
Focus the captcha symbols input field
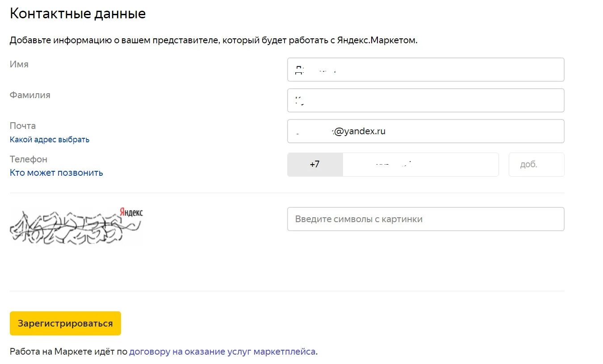click(x=426, y=219)
